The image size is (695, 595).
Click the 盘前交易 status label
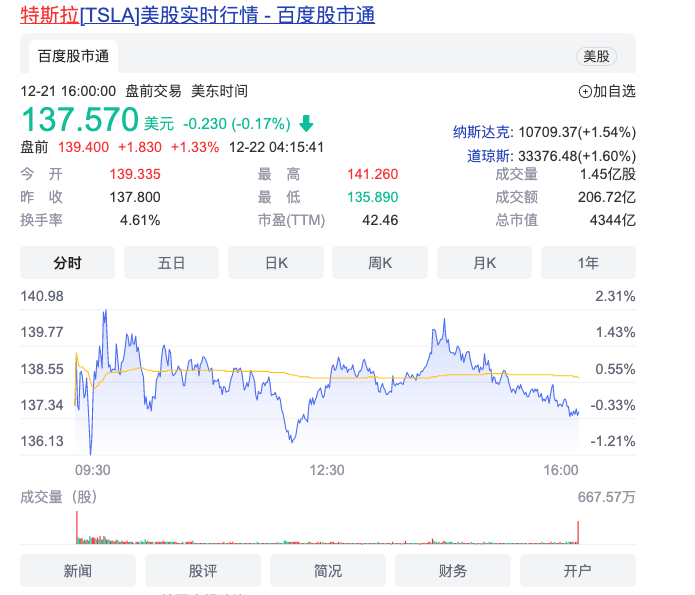point(153,91)
